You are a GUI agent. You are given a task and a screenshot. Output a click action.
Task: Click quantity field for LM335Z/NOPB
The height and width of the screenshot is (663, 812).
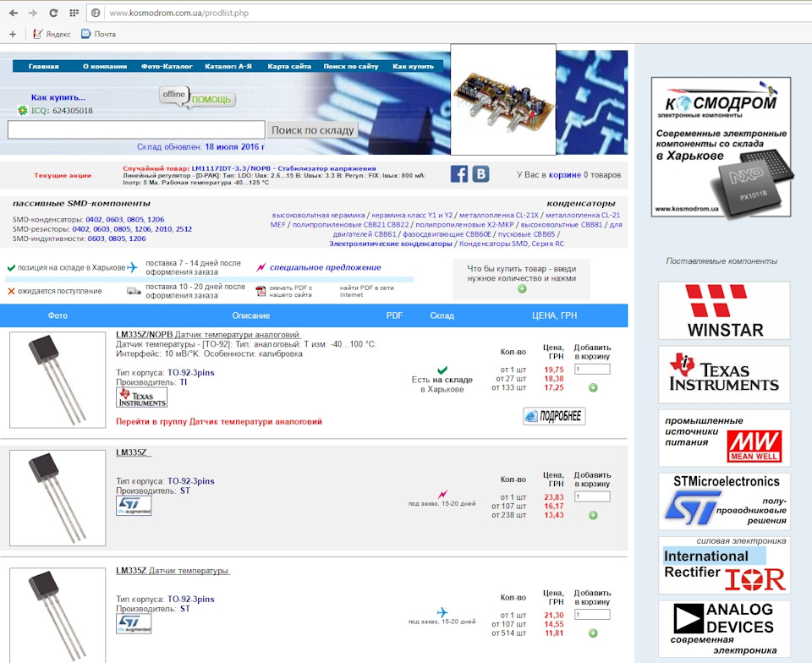click(x=592, y=369)
